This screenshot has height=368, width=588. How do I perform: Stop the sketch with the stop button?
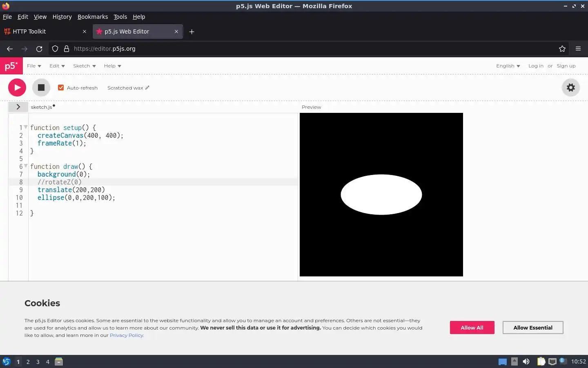coord(41,88)
